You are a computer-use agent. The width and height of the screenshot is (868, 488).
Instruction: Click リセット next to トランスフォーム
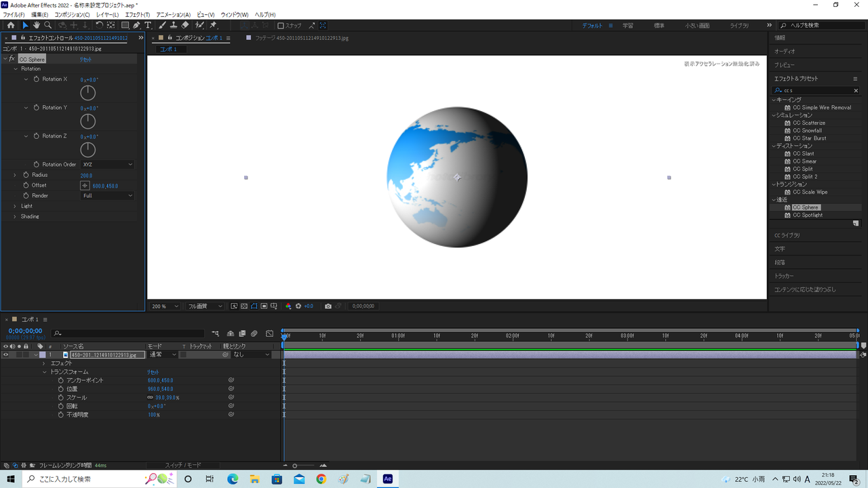152,371
